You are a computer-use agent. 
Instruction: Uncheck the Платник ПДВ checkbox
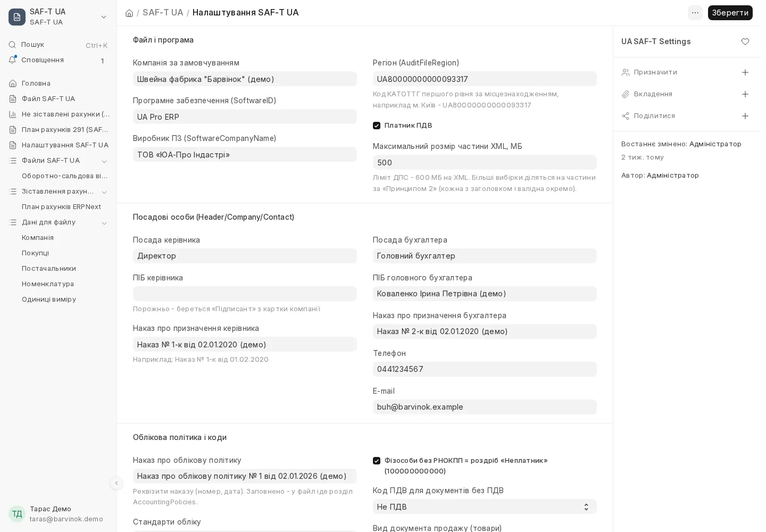click(377, 126)
